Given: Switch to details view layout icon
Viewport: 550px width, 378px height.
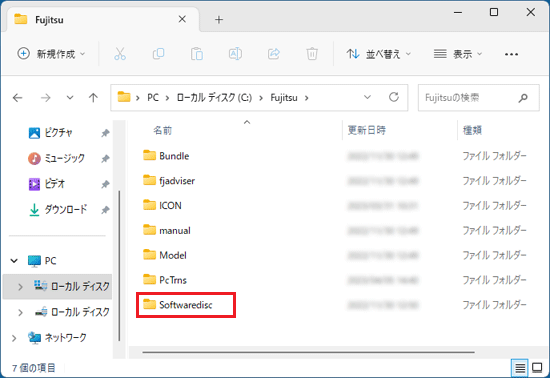Looking at the screenshot, I should [x=520, y=368].
